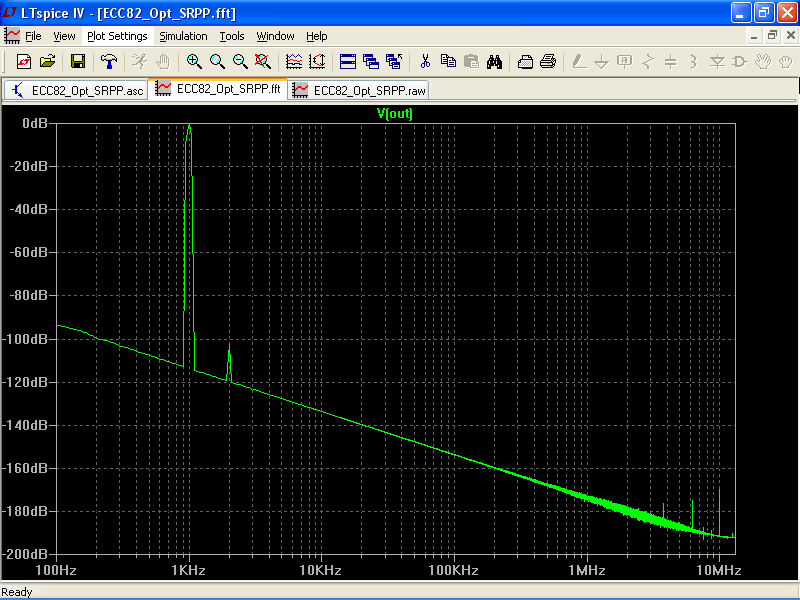The height and width of the screenshot is (600, 800).
Task: Click the Print printer icon
Action: (x=548, y=62)
